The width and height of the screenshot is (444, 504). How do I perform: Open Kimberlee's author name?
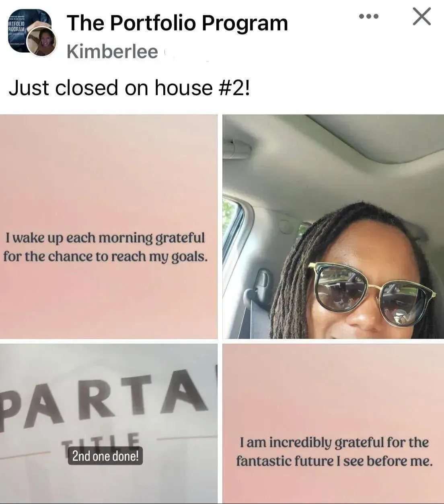click(112, 51)
